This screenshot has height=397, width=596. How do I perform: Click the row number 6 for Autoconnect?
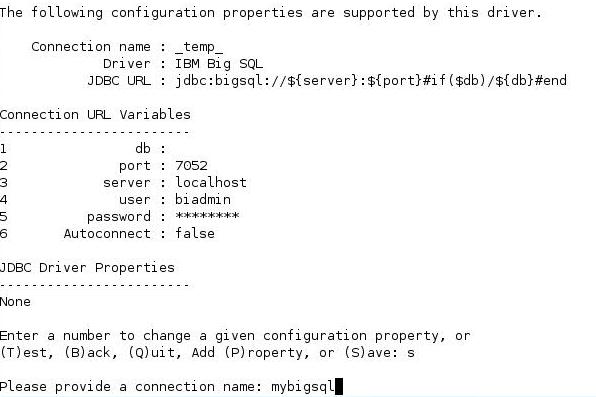[x=3, y=233]
